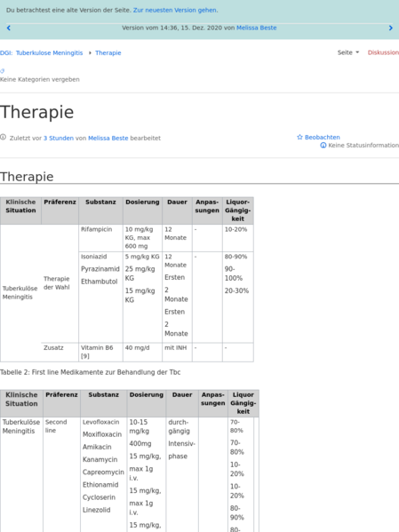Open the Seite dropdown menu
Screen dimensions: 399x532
(x=348, y=52)
